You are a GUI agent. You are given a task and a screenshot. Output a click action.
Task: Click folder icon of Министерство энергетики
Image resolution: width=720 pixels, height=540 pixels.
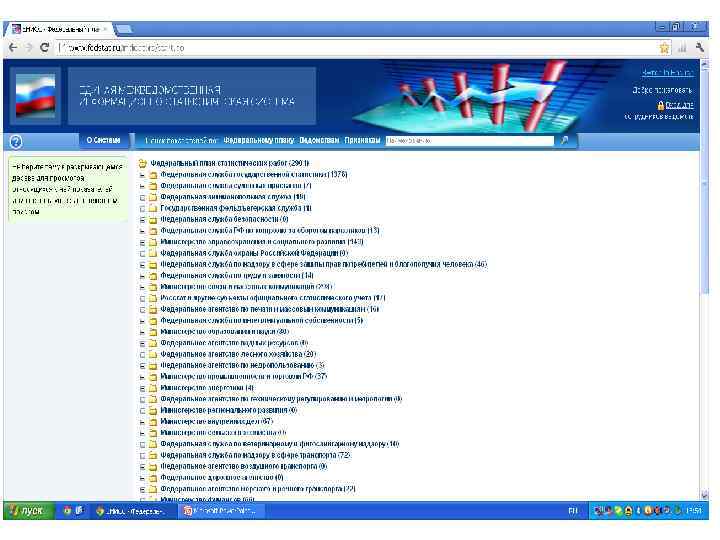coord(153,388)
